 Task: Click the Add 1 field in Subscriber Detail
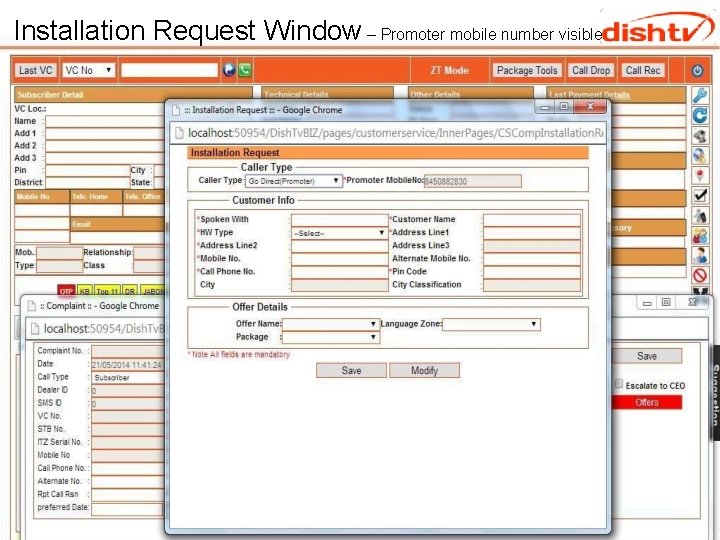105,134
